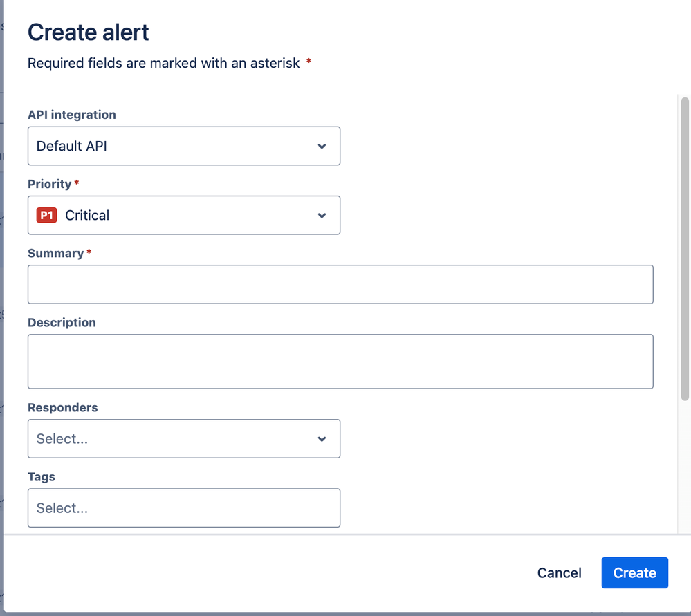The height and width of the screenshot is (616, 691).
Task: Click the chevron on the Responders field
Action: coord(322,439)
